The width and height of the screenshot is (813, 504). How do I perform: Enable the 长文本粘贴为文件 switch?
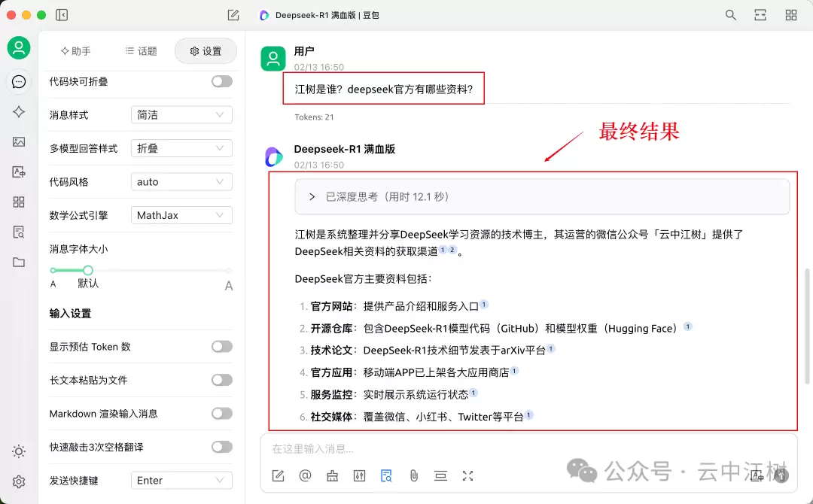pyautogui.click(x=222, y=380)
